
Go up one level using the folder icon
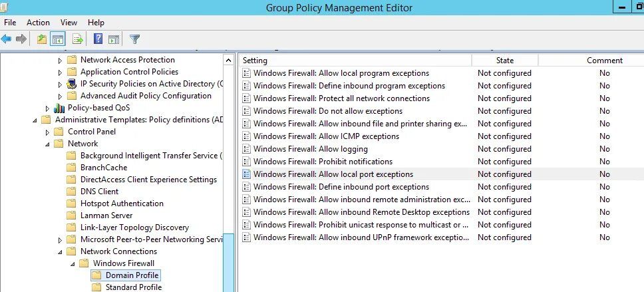pyautogui.click(x=42, y=39)
